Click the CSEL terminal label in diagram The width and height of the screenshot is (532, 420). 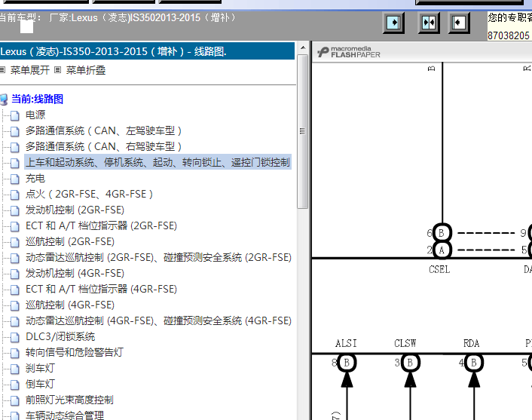coord(439,270)
